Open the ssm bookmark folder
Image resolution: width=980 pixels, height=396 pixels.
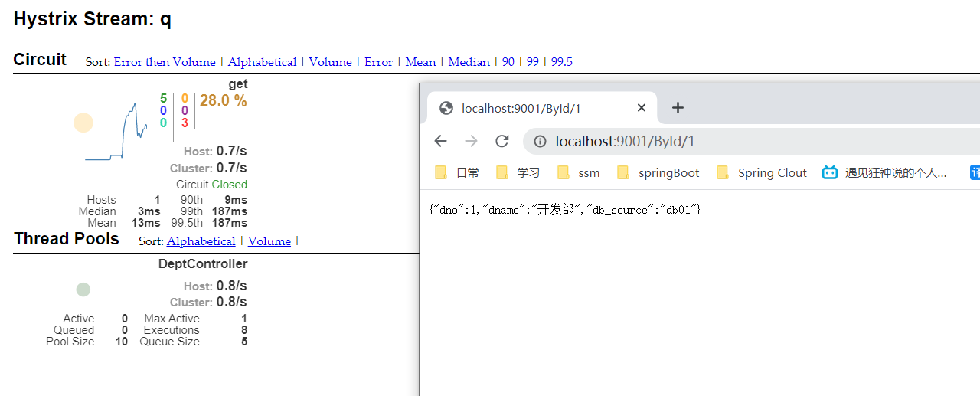tap(579, 173)
